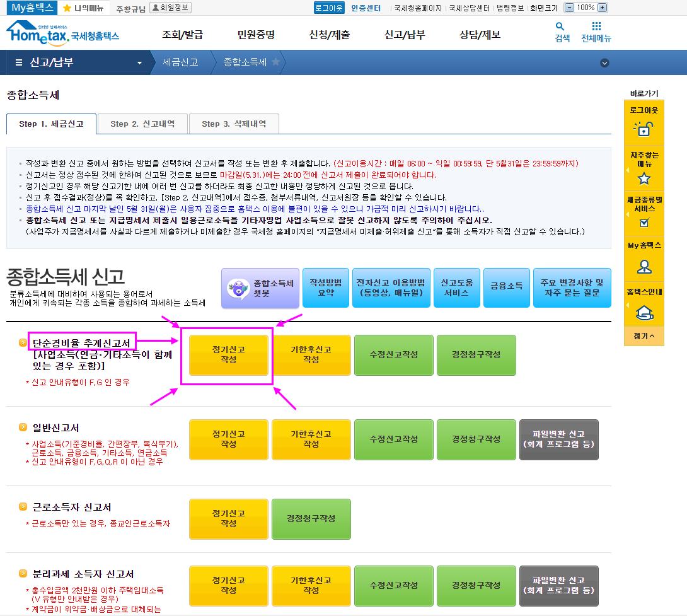687x616 pixels.
Task: Click orange bullet beside 단순경비율 추계신고서
Action: pos(23,342)
